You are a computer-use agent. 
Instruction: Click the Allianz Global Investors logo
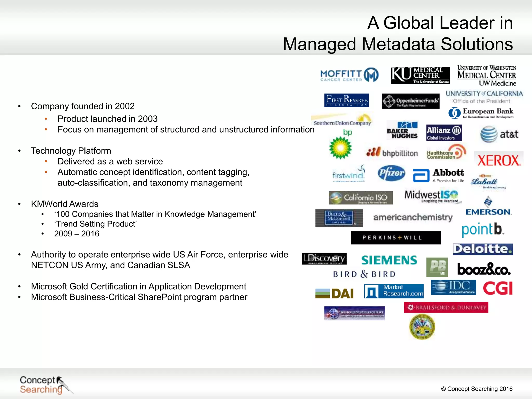[x=444, y=133]
